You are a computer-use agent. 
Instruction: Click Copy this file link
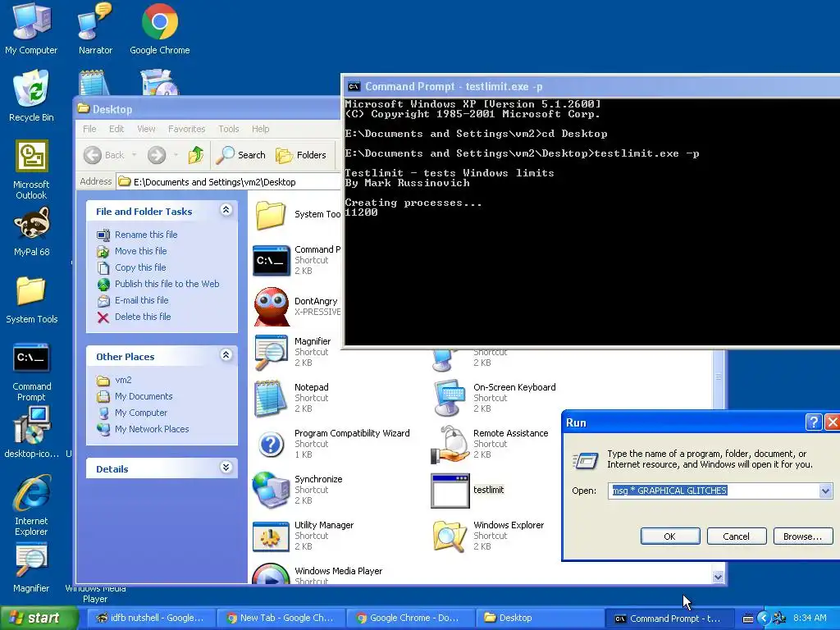(x=140, y=267)
